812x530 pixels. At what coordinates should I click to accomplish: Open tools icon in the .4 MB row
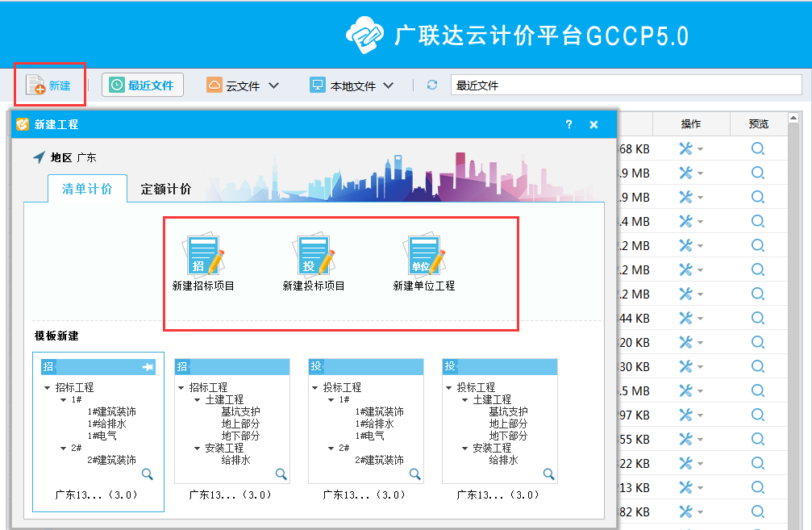pos(685,222)
